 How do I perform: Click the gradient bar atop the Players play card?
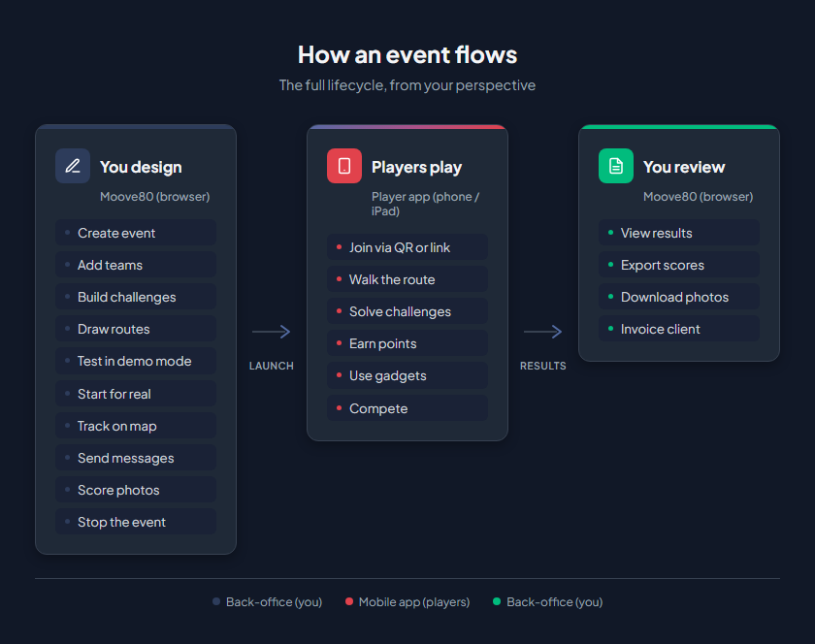pyautogui.click(x=407, y=127)
